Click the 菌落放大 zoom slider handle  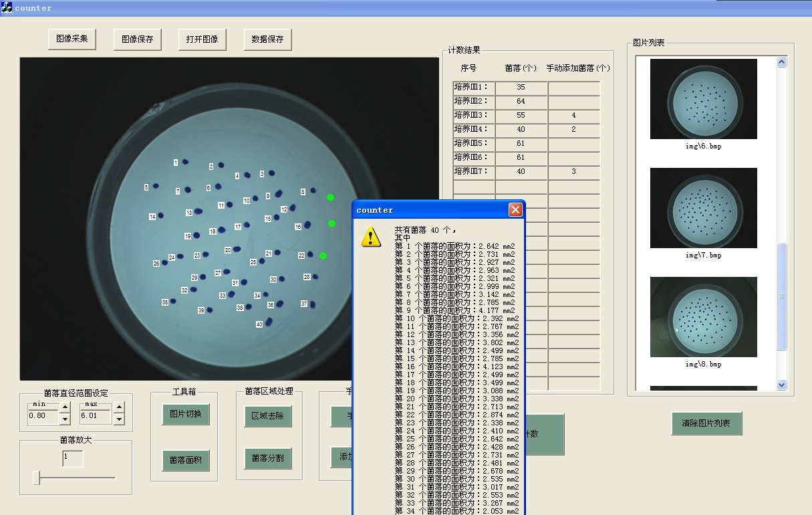[x=37, y=478]
